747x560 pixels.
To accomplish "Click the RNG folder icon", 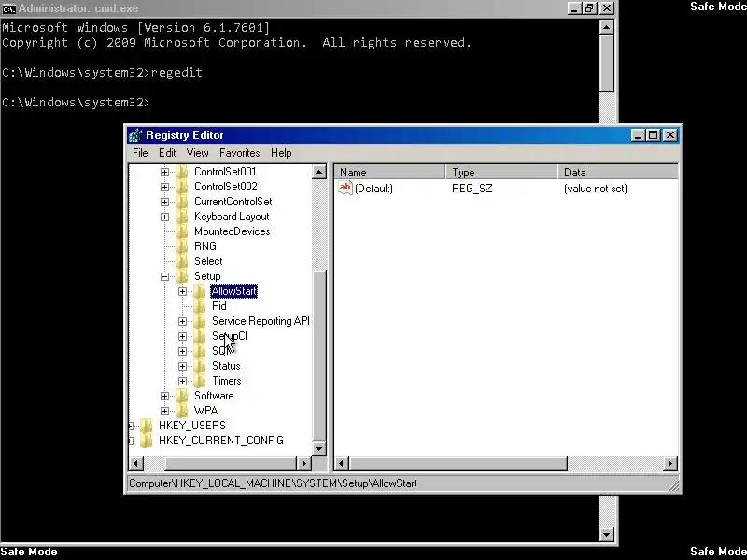I will pos(181,246).
